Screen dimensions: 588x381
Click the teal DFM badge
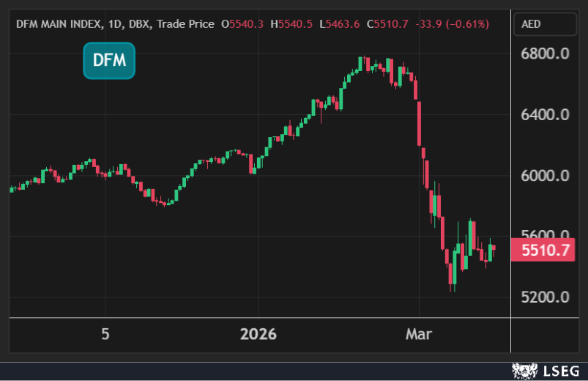(109, 62)
